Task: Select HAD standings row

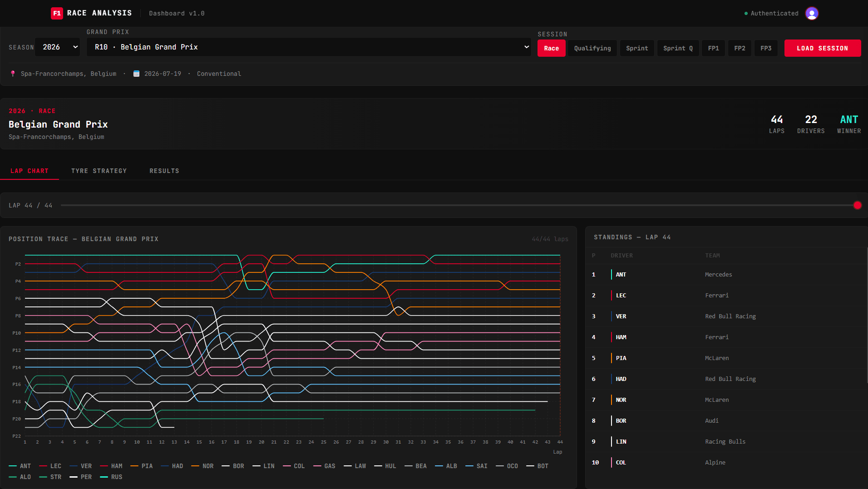Action: point(726,379)
